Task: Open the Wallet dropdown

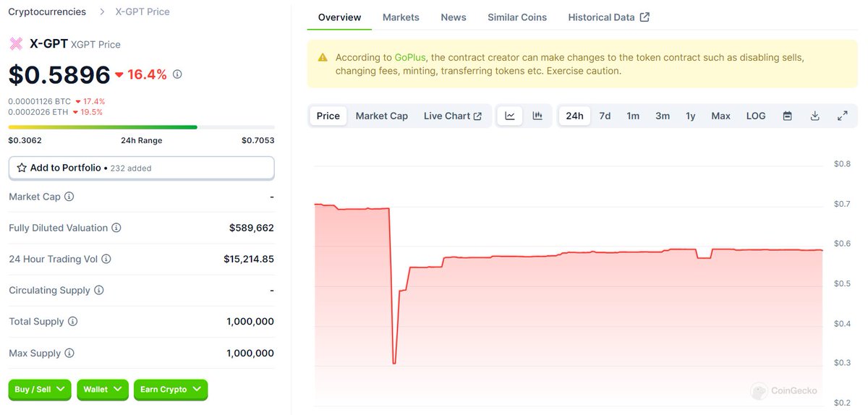Action: 103,390
